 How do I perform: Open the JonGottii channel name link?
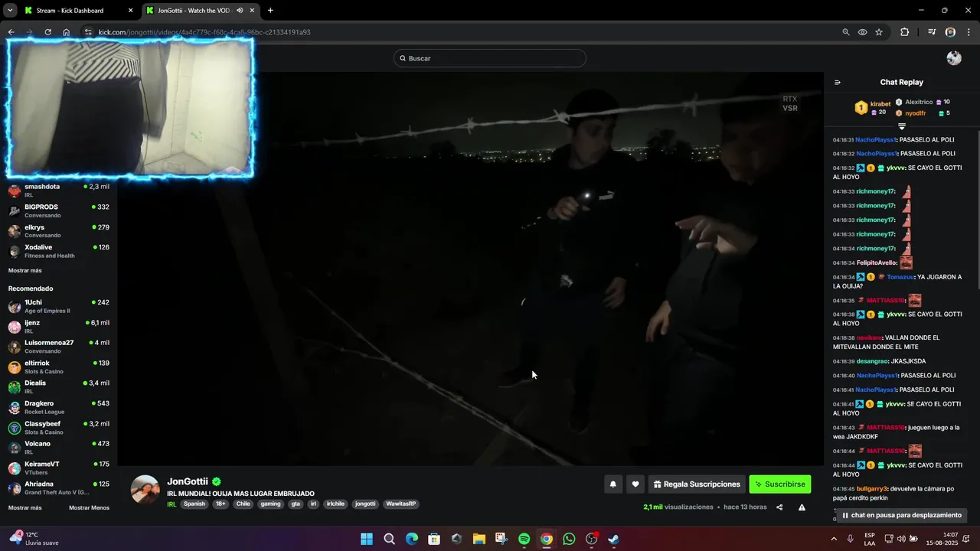coord(188,481)
